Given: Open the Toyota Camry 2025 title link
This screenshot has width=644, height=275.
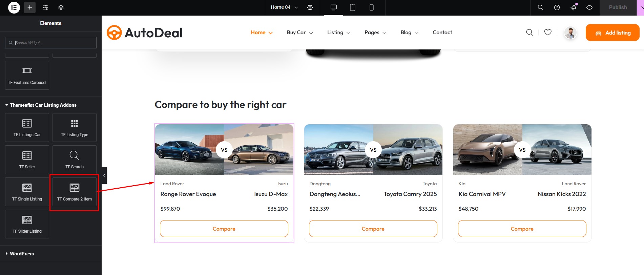Looking at the screenshot, I should click(410, 194).
